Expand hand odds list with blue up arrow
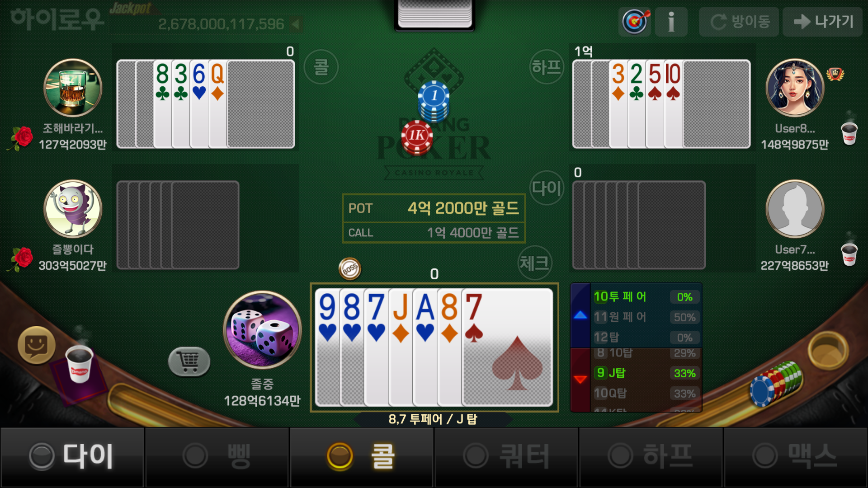Viewport: 868px width, 488px height. (x=580, y=315)
